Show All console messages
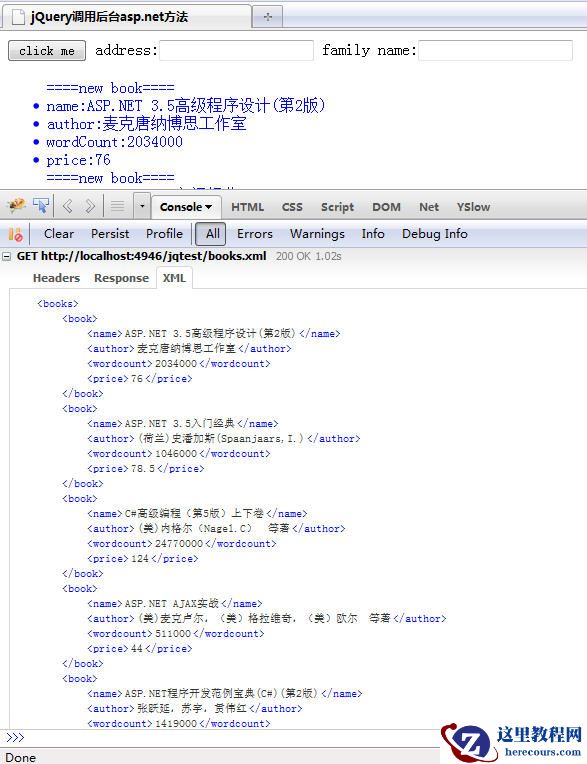 pos(211,234)
